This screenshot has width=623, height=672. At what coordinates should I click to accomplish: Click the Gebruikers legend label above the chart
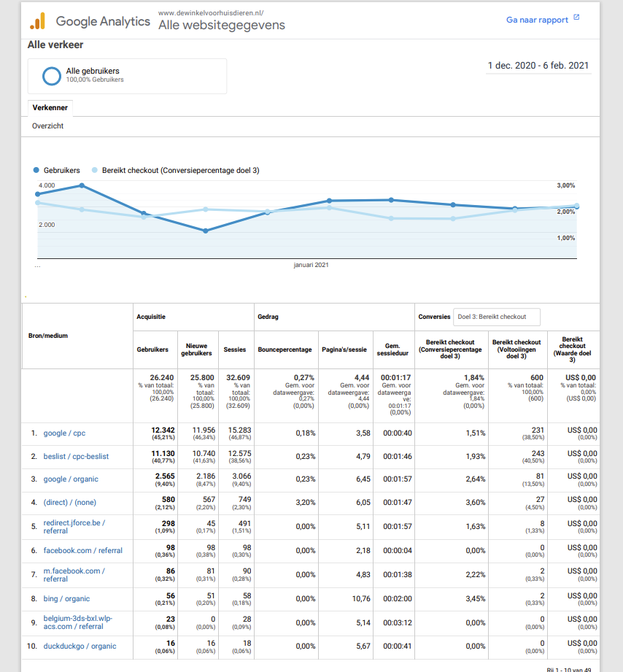(62, 170)
